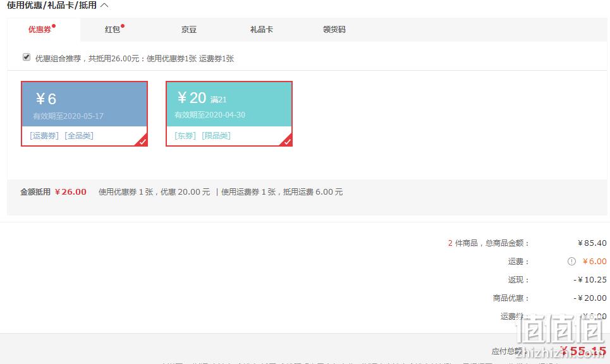Image resolution: width=610 pixels, height=364 pixels.
Task: Click the 使用优惠券 1 张，优惠 20.00 元 text
Action: tap(154, 191)
